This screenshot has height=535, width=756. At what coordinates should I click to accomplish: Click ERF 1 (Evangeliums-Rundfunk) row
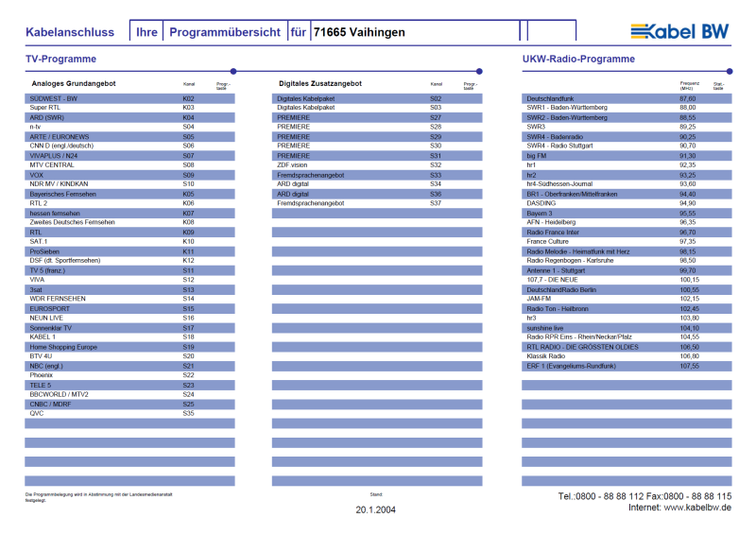click(x=627, y=366)
